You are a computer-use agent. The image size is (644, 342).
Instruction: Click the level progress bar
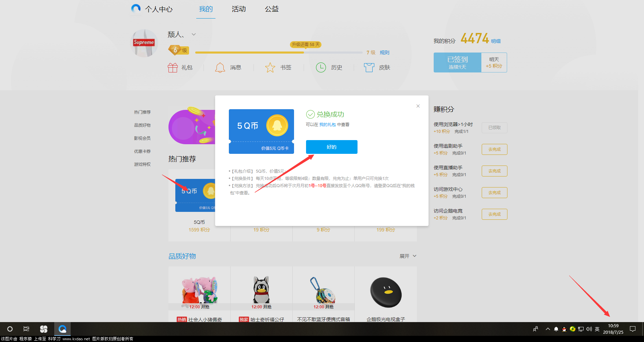point(279,53)
